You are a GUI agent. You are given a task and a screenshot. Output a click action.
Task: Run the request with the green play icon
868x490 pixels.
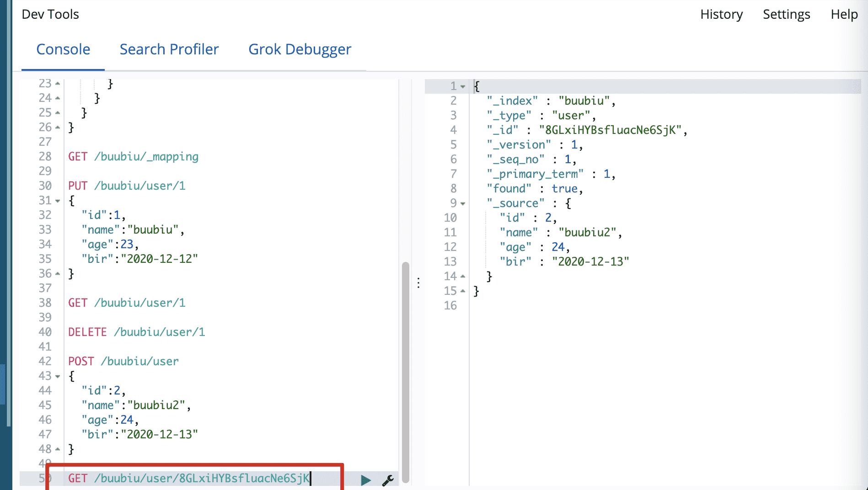tap(365, 480)
